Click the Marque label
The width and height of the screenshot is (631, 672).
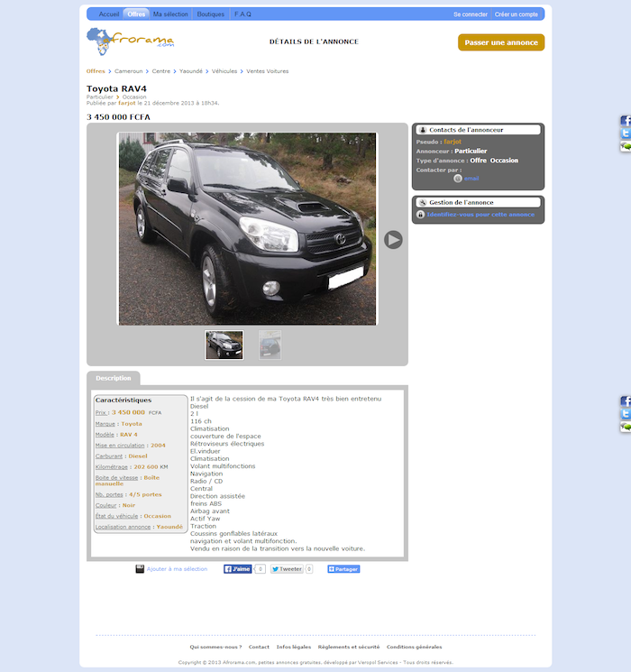pyautogui.click(x=105, y=423)
